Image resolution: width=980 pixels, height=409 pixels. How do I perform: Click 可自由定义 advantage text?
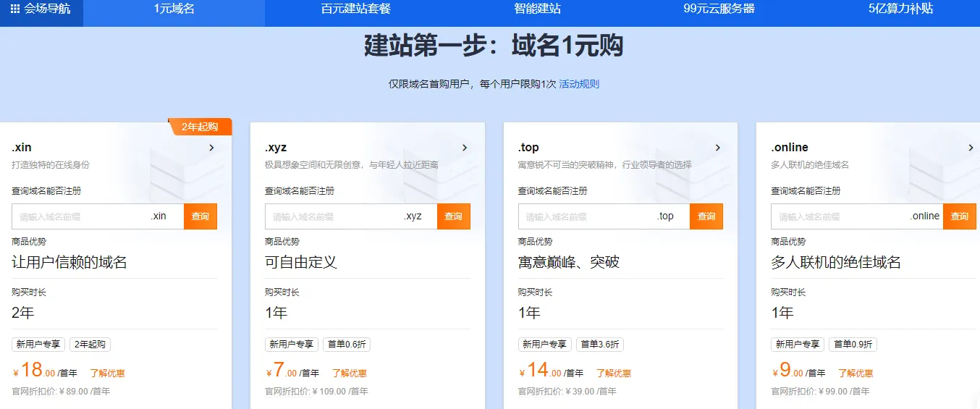[x=301, y=262]
